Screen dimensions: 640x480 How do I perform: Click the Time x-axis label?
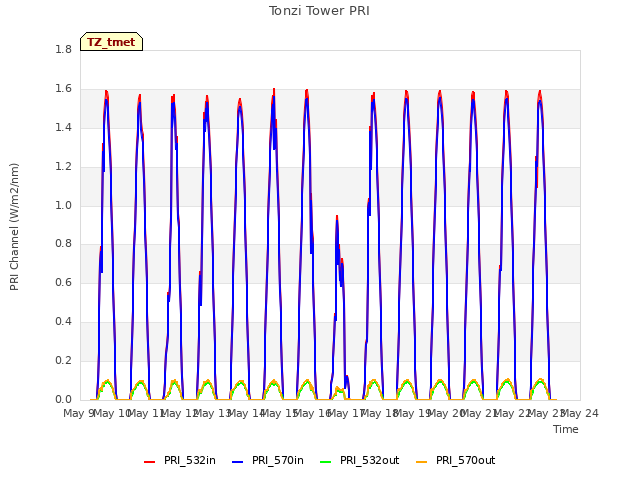tap(566, 429)
